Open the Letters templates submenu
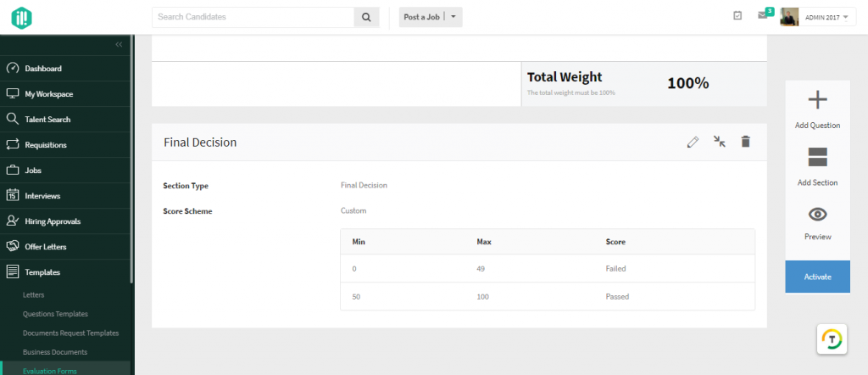This screenshot has width=868, height=375. click(33, 294)
